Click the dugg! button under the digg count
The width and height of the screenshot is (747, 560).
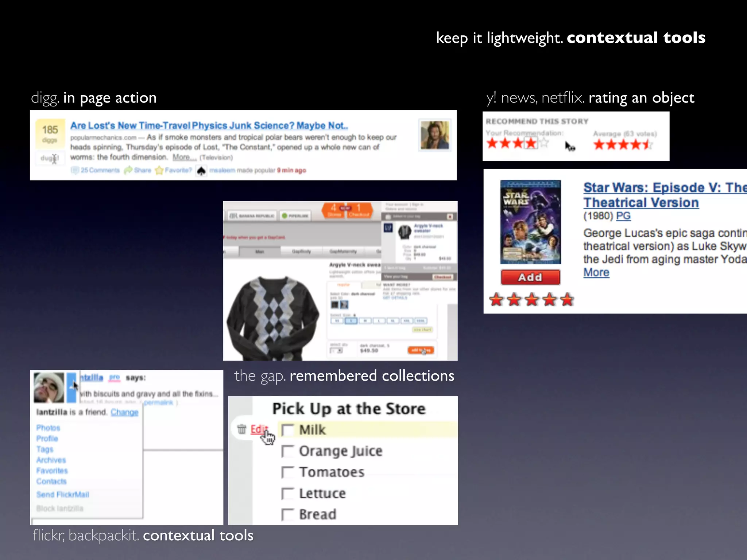click(50, 158)
